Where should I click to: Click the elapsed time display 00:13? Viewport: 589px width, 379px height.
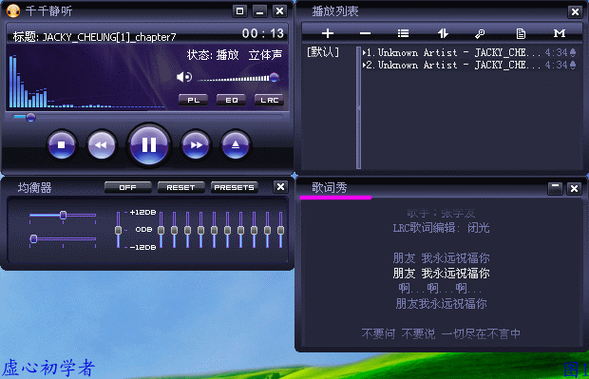(x=263, y=33)
